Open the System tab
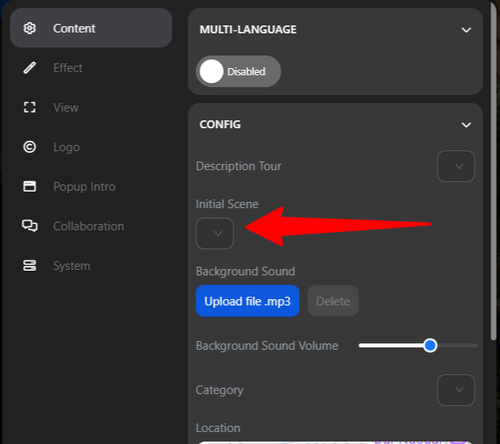500x444 pixels. (x=91, y=266)
